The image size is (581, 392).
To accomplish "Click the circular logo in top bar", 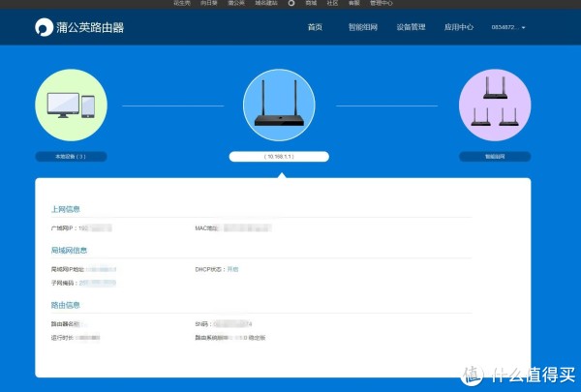I will coord(291,3).
